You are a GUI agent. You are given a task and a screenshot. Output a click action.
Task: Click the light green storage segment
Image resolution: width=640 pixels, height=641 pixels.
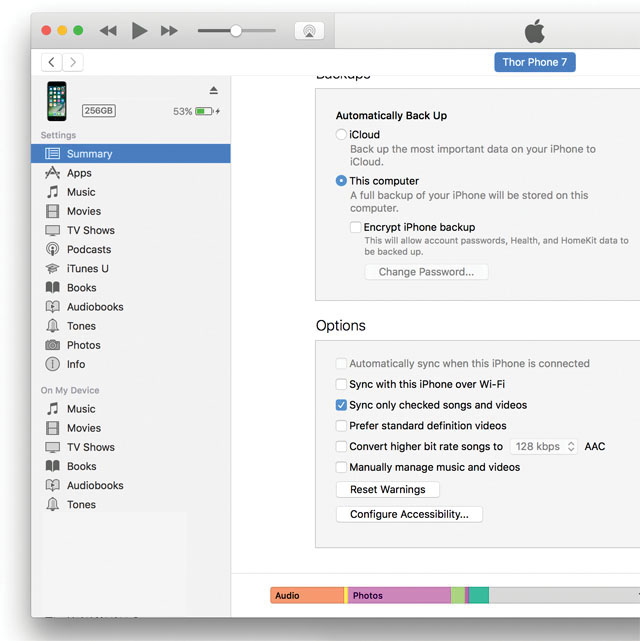tap(458, 595)
